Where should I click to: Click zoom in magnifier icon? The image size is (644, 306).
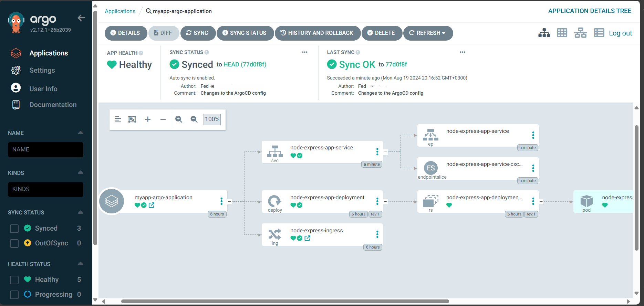[x=179, y=119]
